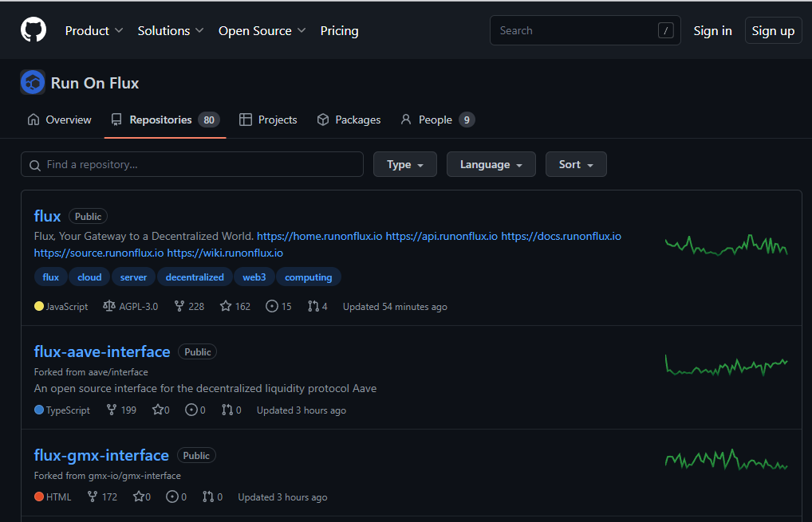Click the decentralized topic tag
This screenshot has width=812, height=522.
pyautogui.click(x=195, y=277)
